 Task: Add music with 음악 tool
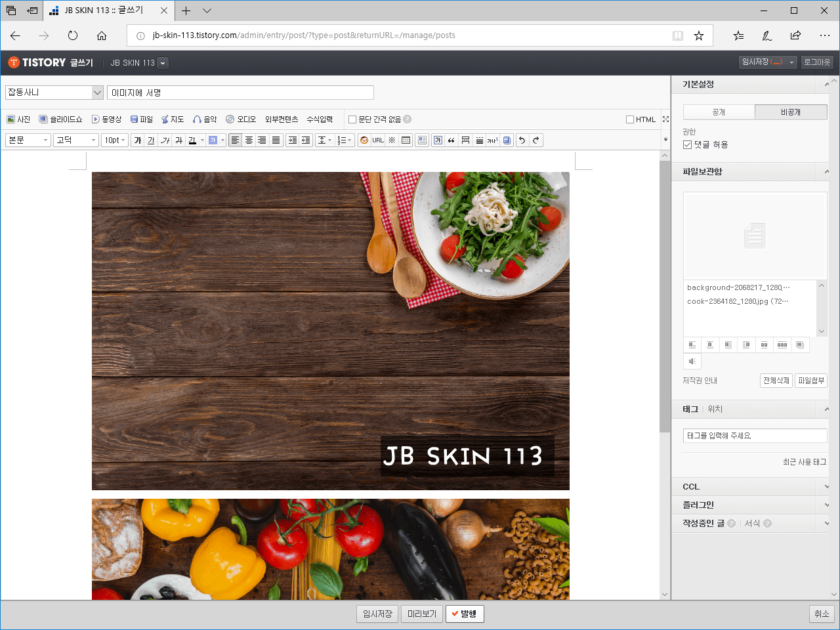tap(205, 119)
